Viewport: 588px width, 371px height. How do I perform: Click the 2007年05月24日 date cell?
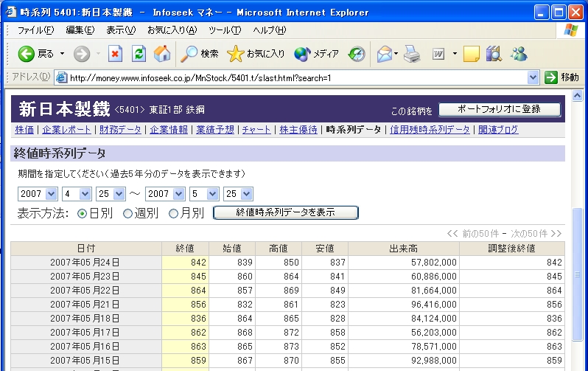(x=86, y=263)
